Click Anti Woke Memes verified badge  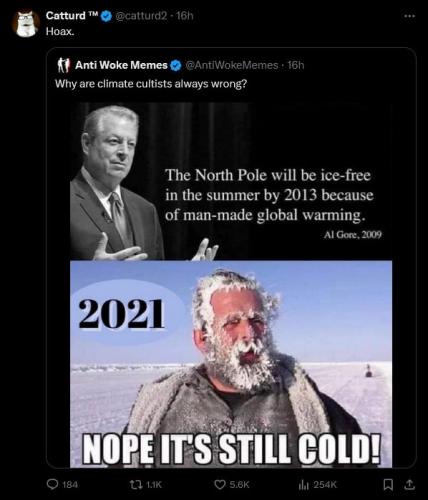(x=176, y=65)
